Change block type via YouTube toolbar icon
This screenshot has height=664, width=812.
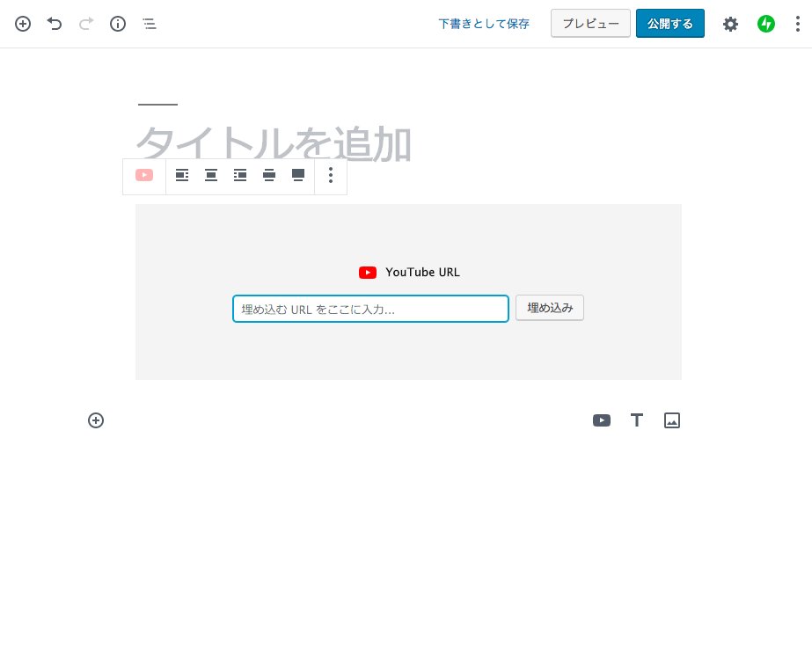tap(144, 175)
